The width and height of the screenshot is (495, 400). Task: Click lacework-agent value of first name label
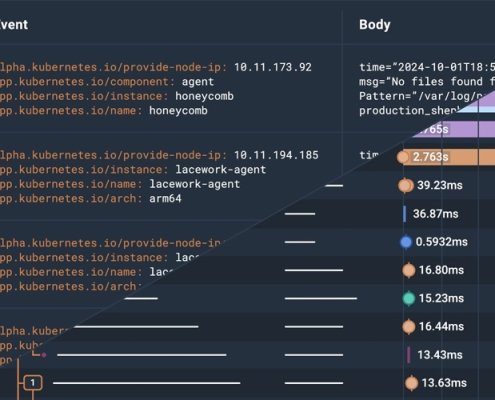click(195, 184)
